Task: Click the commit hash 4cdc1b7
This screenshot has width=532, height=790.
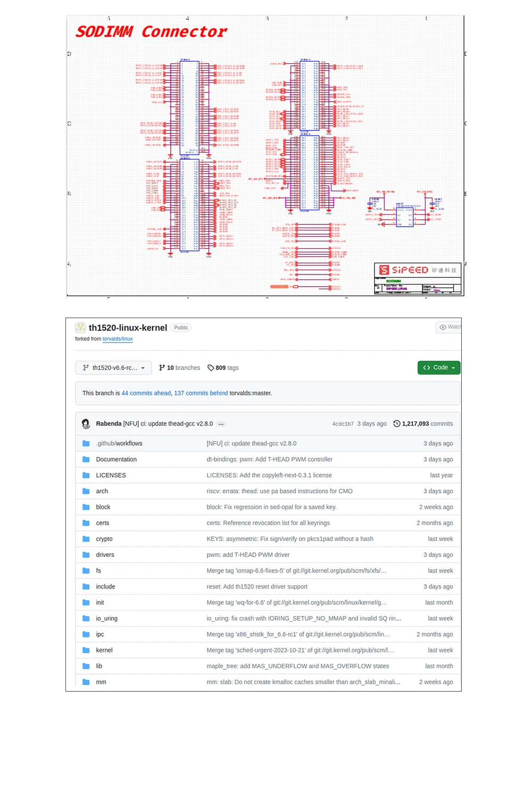Action: pos(343,424)
